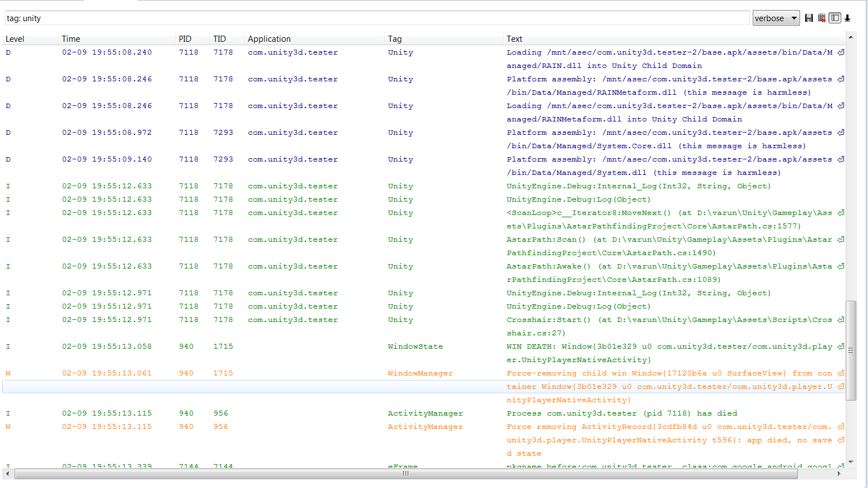
Task: Select the timestamp 02-09 19:55:09.140
Action: 107,159
